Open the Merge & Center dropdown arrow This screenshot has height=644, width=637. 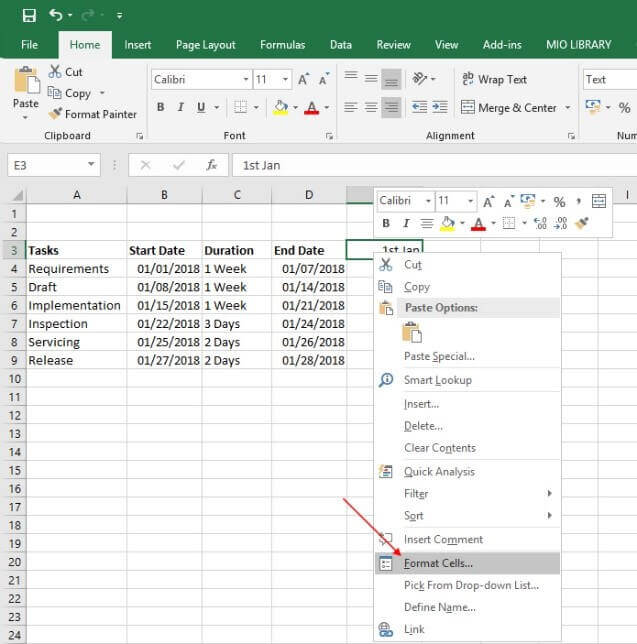(x=568, y=108)
